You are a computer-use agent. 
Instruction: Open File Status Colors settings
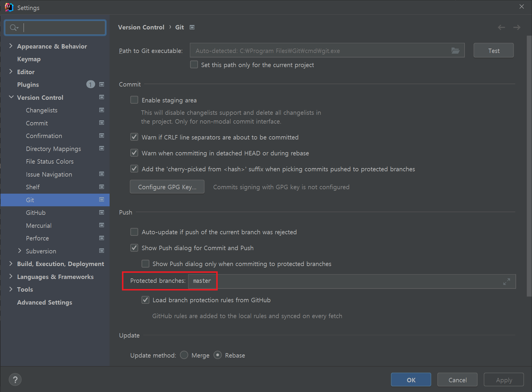[50, 161]
